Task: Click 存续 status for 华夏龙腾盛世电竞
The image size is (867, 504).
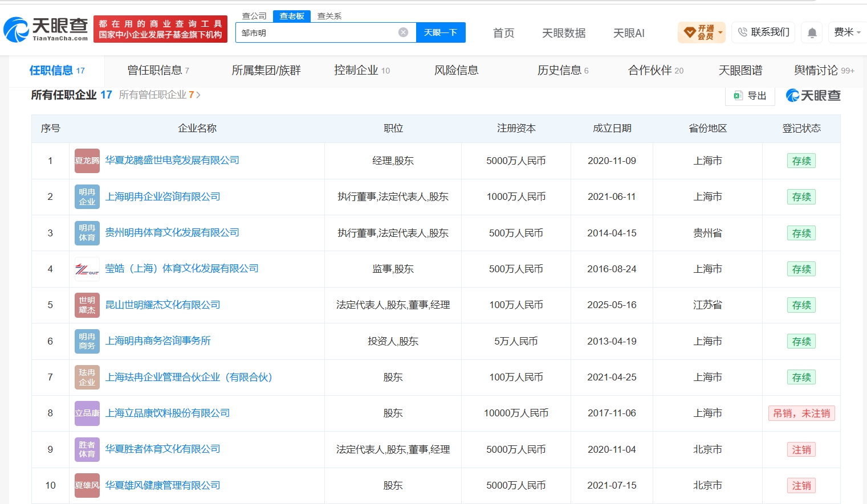Action: pos(801,161)
